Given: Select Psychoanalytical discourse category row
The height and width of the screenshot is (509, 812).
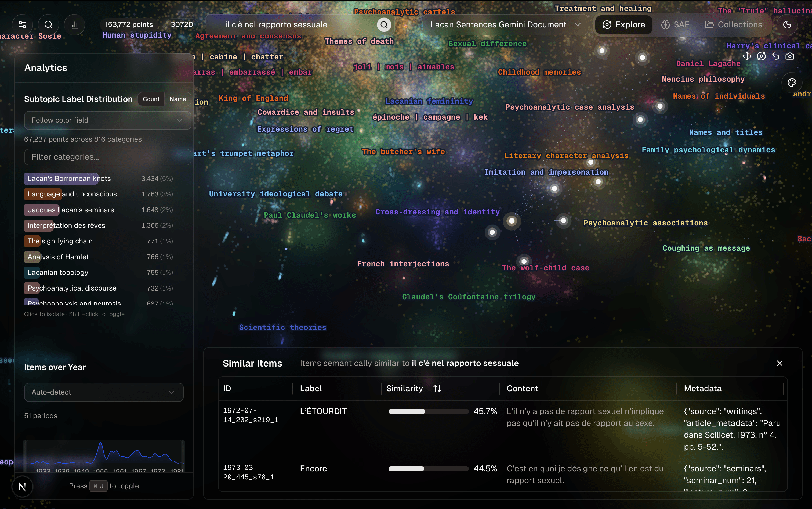Looking at the screenshot, I should 99,288.
